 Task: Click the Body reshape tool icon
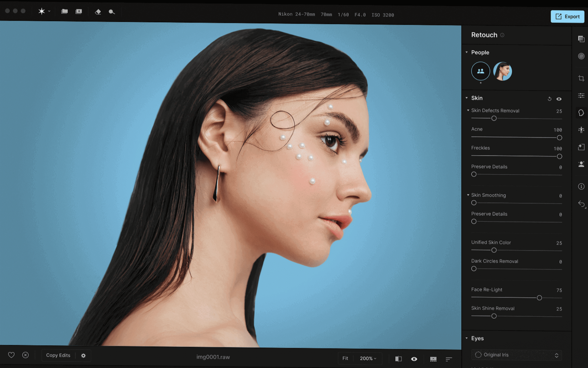pyautogui.click(x=581, y=130)
